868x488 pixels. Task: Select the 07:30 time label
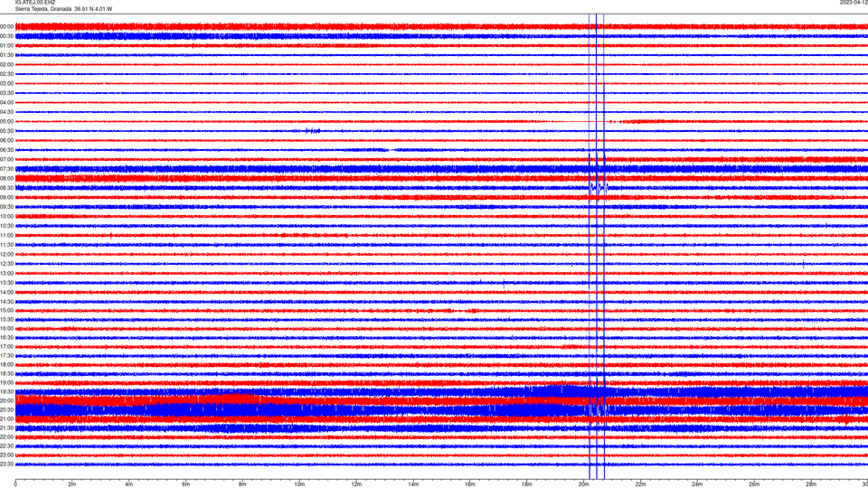6,169
